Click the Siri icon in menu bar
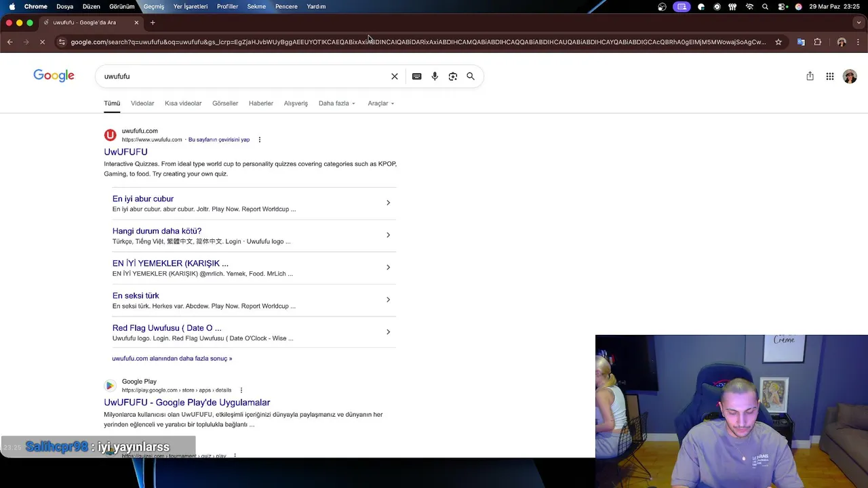The image size is (868, 488). click(799, 7)
